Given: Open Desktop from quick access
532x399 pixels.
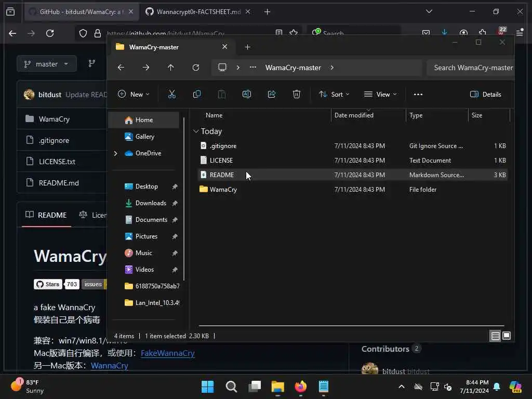Looking at the screenshot, I should 147,187.
